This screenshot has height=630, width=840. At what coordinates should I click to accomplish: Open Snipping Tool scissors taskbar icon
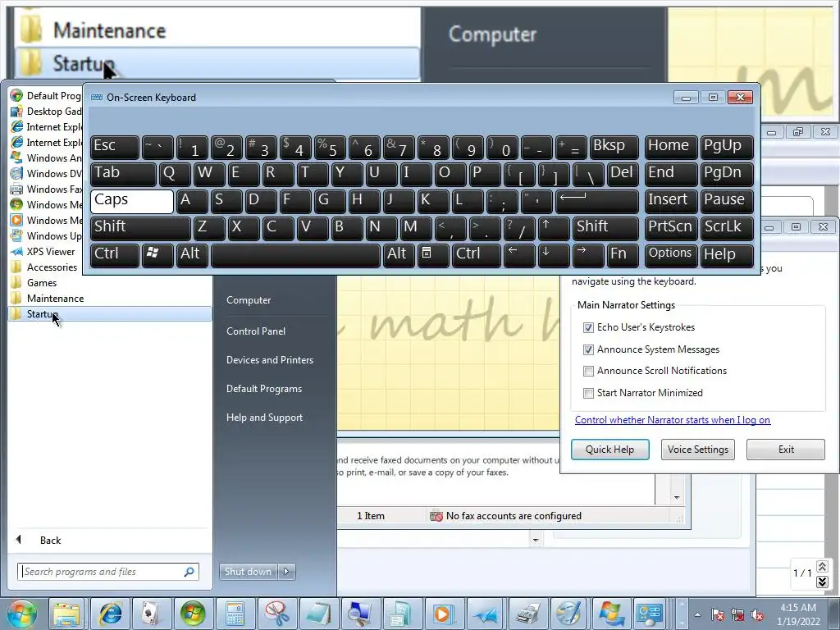276,614
